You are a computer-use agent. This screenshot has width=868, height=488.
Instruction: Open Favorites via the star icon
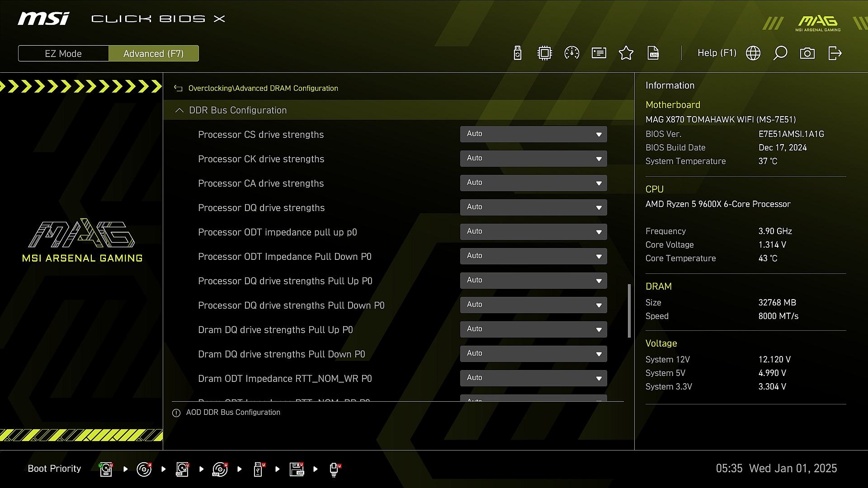[626, 53]
